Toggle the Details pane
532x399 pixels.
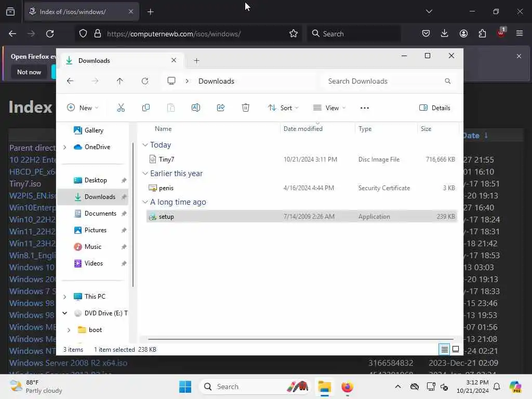pyautogui.click(x=435, y=108)
